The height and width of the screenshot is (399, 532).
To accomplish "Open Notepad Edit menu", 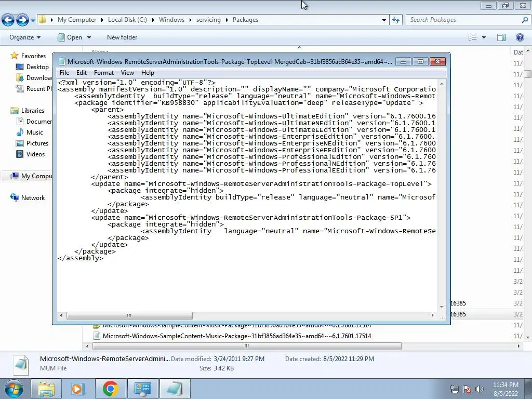I will [x=82, y=73].
